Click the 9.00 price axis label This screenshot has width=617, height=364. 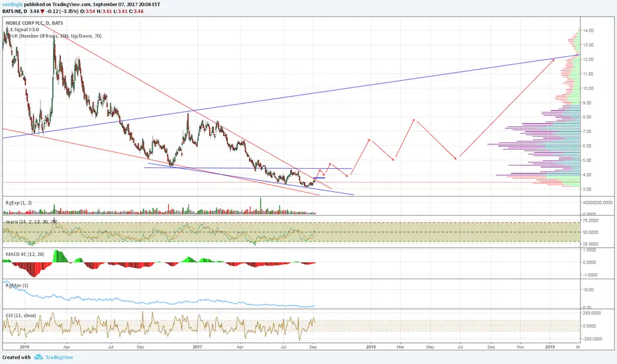pos(587,103)
